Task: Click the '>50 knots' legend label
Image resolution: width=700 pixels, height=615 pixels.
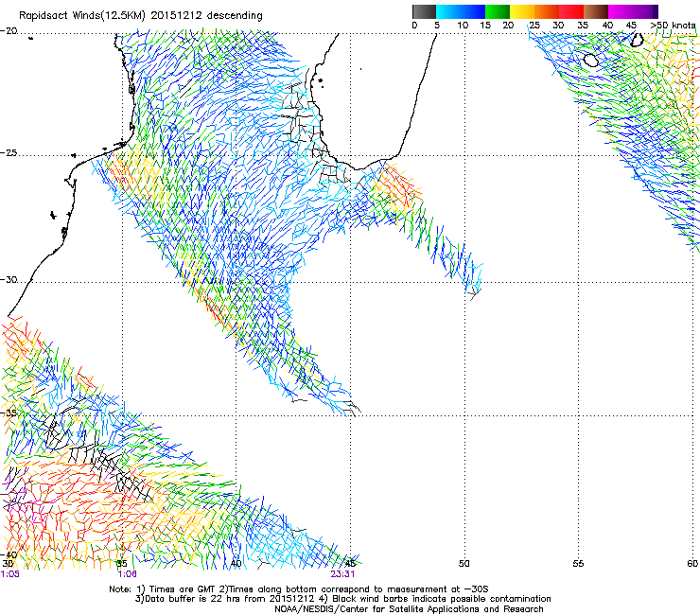Action: click(674, 26)
